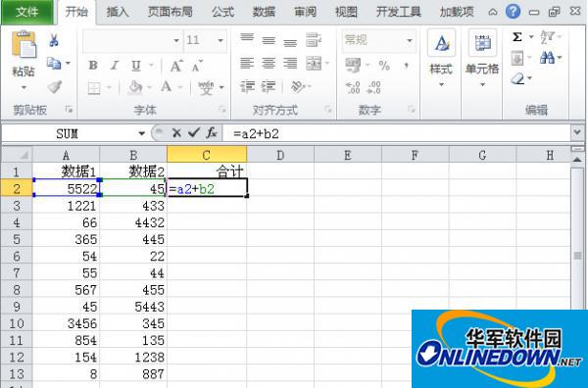Click the Select All corner button
Screen dimensions: 588x388
(x=17, y=155)
